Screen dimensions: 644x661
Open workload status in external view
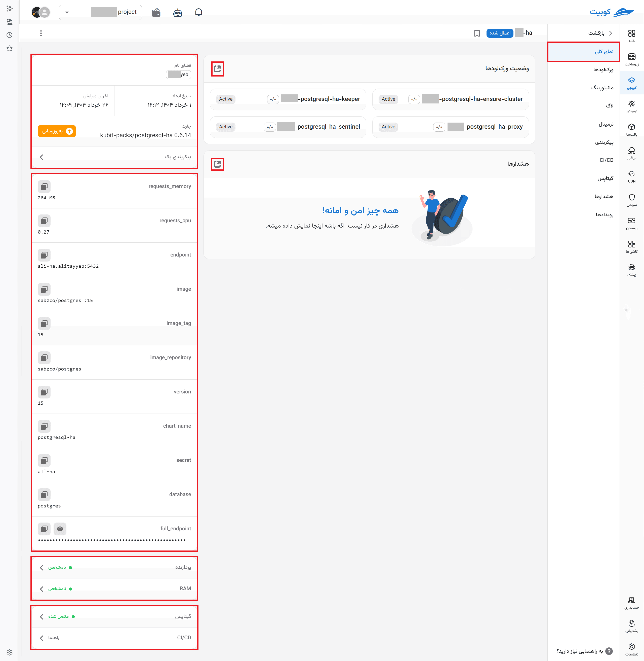(218, 69)
